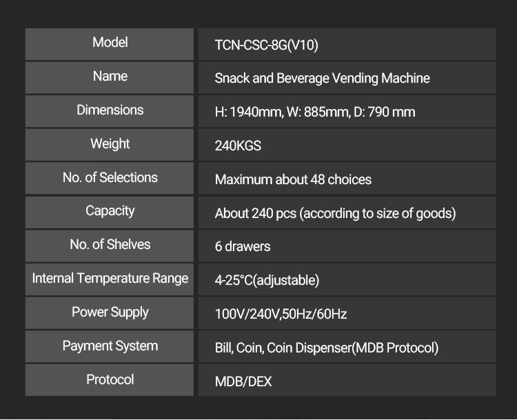Click the Power Supply label cell
This screenshot has width=517, height=420.
point(110,312)
